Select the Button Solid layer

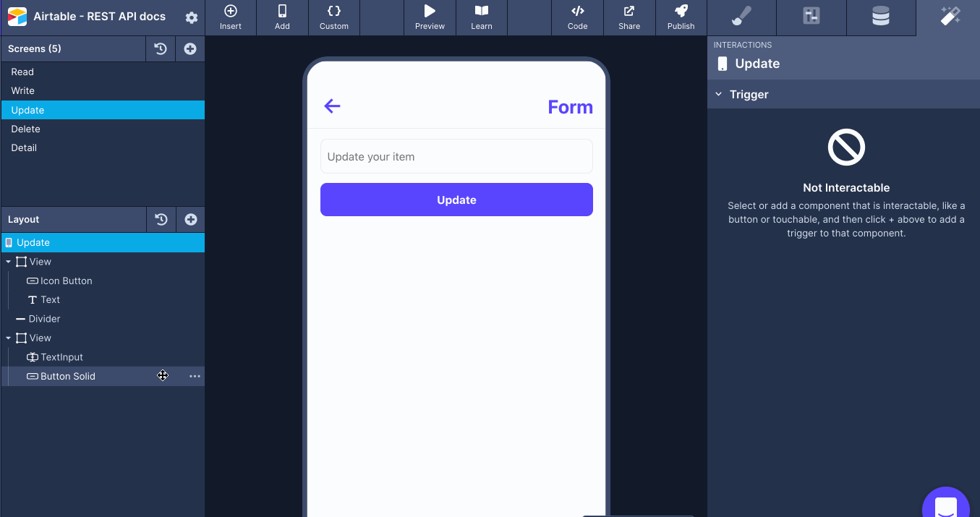tap(103, 376)
